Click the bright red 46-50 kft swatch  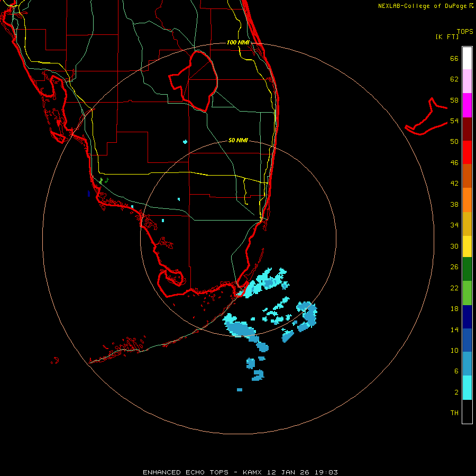(467, 152)
